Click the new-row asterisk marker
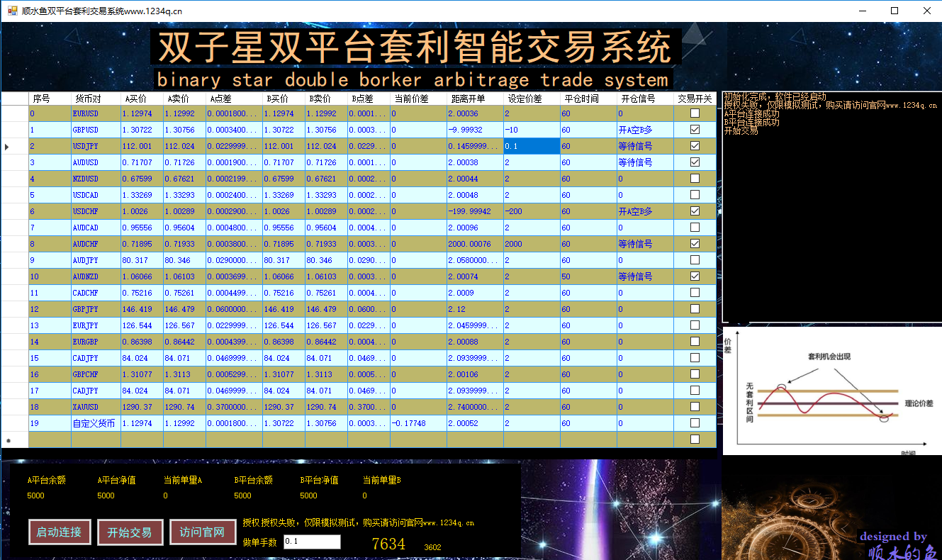The height and width of the screenshot is (560, 942). pos(9,440)
